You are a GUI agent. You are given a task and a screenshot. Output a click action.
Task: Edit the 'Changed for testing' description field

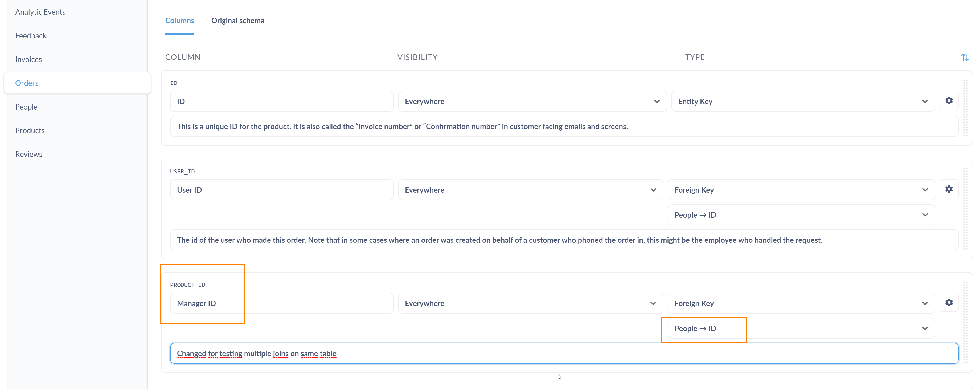click(x=564, y=354)
